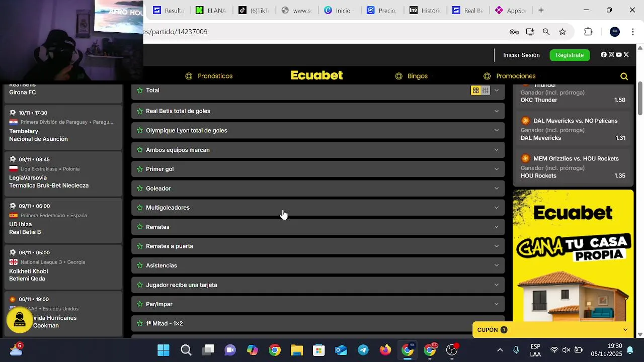Favorite the Goleador market
The height and width of the screenshot is (362, 644).
[x=140, y=189]
